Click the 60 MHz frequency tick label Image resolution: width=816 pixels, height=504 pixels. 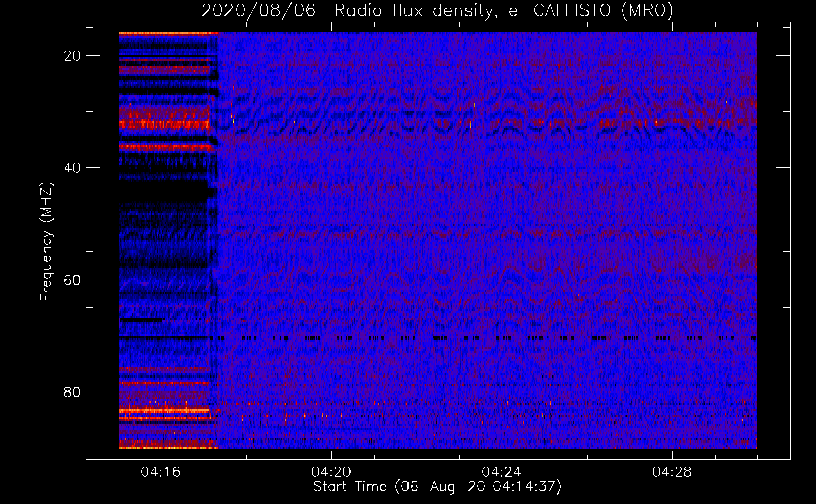(72, 280)
